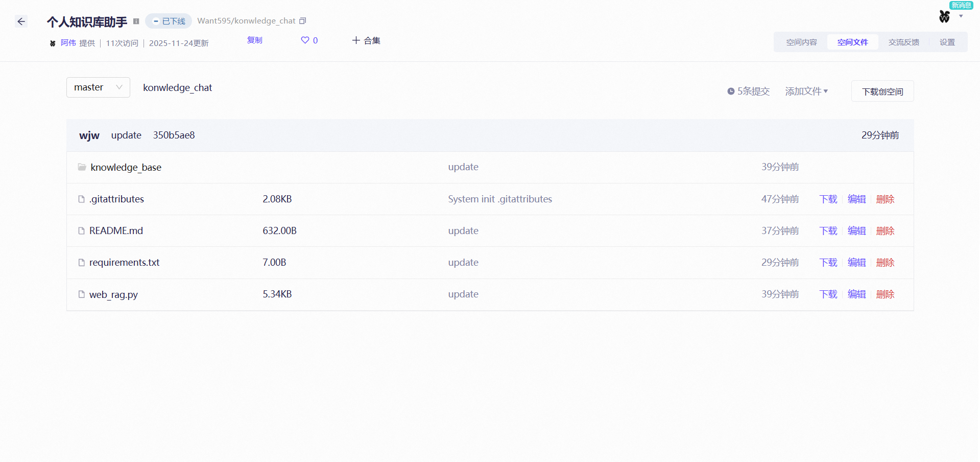Click commit author wjw

click(89, 135)
